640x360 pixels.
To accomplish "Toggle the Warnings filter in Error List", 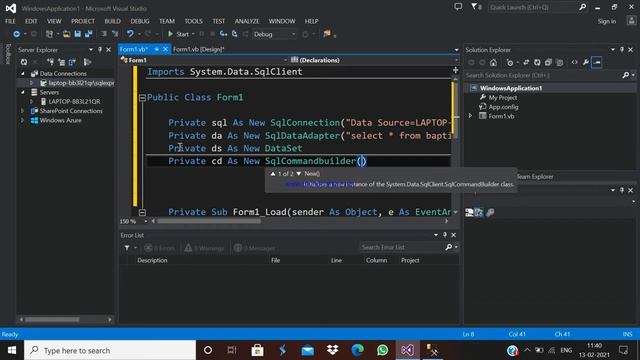I will click(204, 248).
